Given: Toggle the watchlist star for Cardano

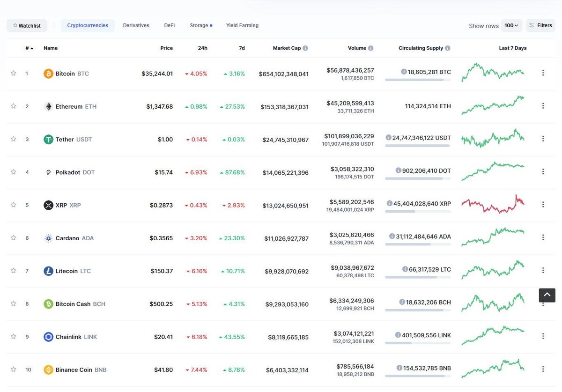Looking at the screenshot, I should (x=13, y=238).
